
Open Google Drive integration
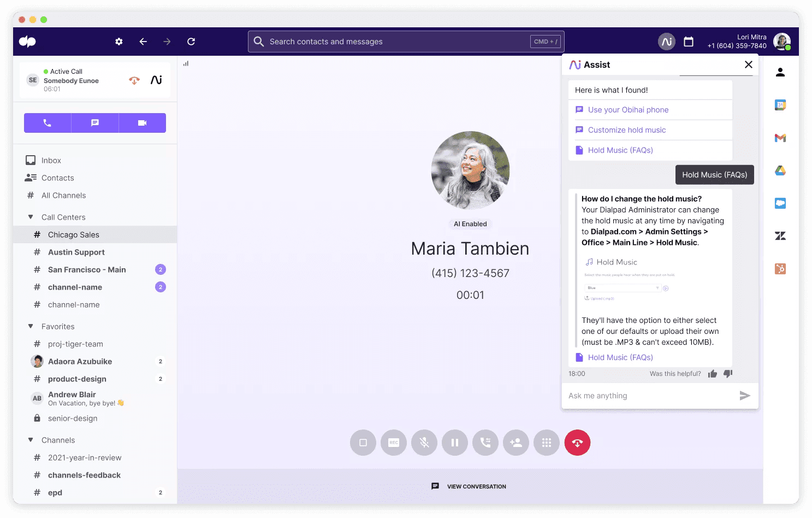click(780, 170)
